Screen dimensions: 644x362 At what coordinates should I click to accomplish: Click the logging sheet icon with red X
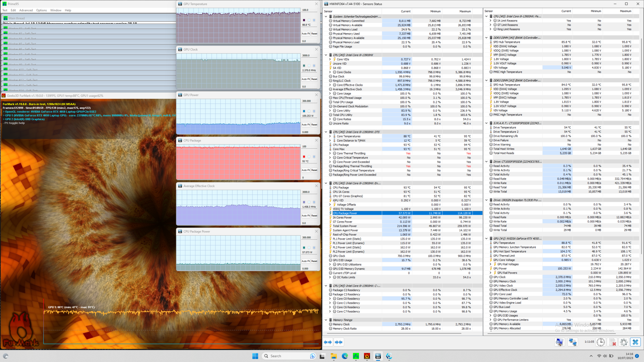click(x=612, y=342)
